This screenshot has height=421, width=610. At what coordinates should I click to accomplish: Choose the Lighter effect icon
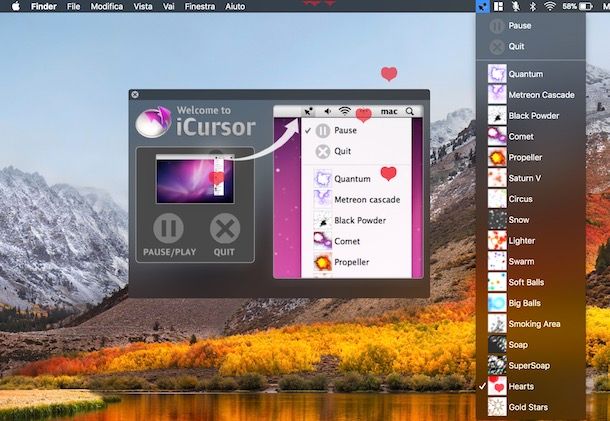click(497, 240)
